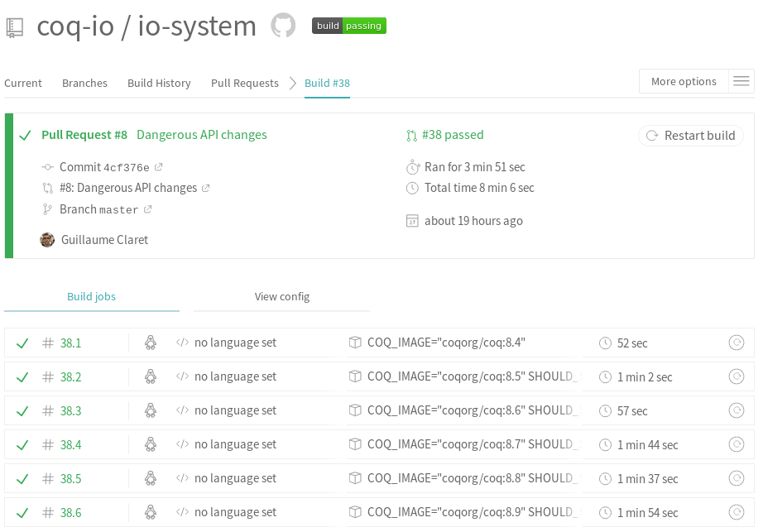
Task: Open external link icon next to Branch master
Action: coord(148,209)
